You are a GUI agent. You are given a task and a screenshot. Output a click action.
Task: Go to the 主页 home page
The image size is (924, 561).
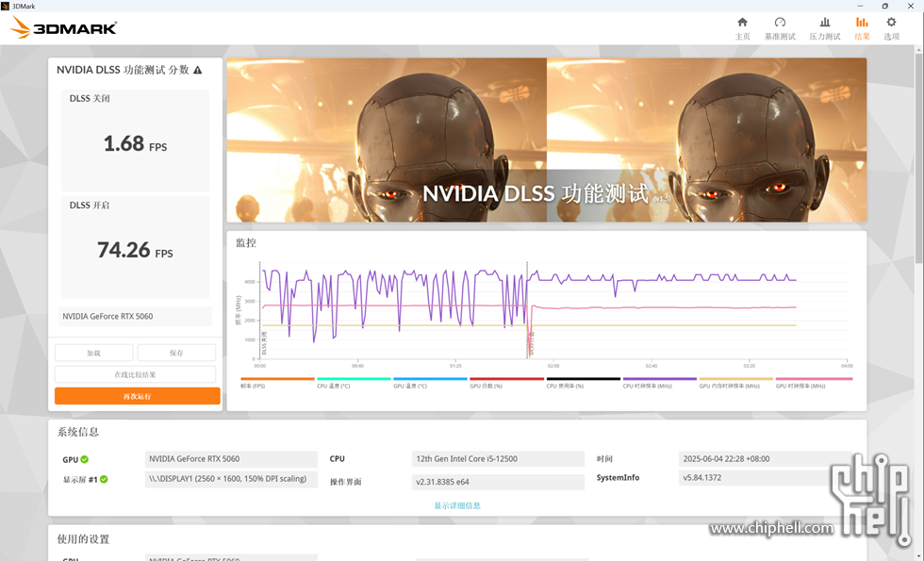pyautogui.click(x=743, y=28)
